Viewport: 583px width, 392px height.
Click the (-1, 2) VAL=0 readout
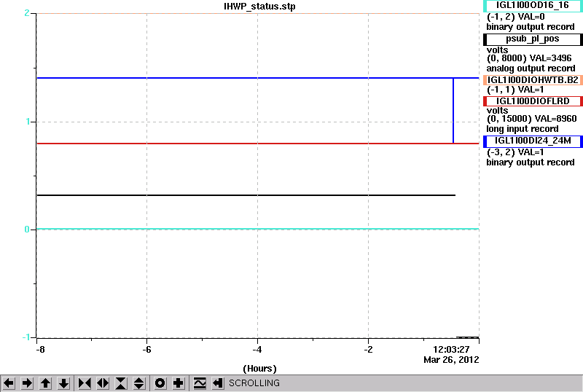(x=516, y=17)
